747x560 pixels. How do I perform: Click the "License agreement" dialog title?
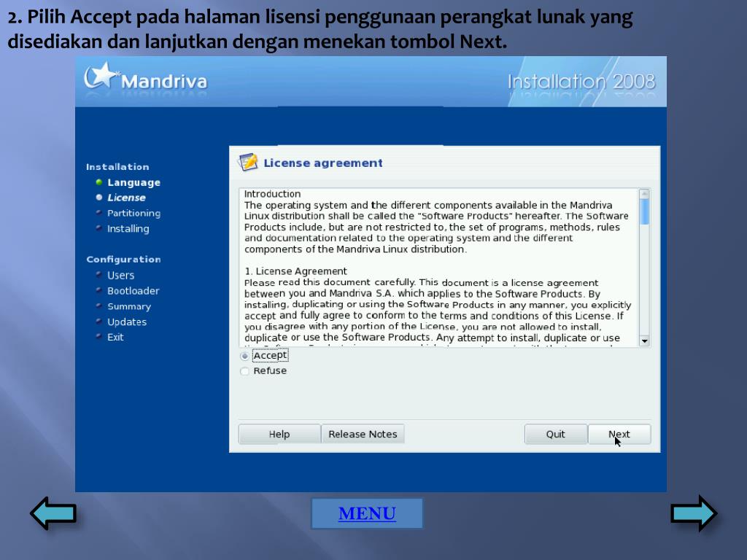323,163
